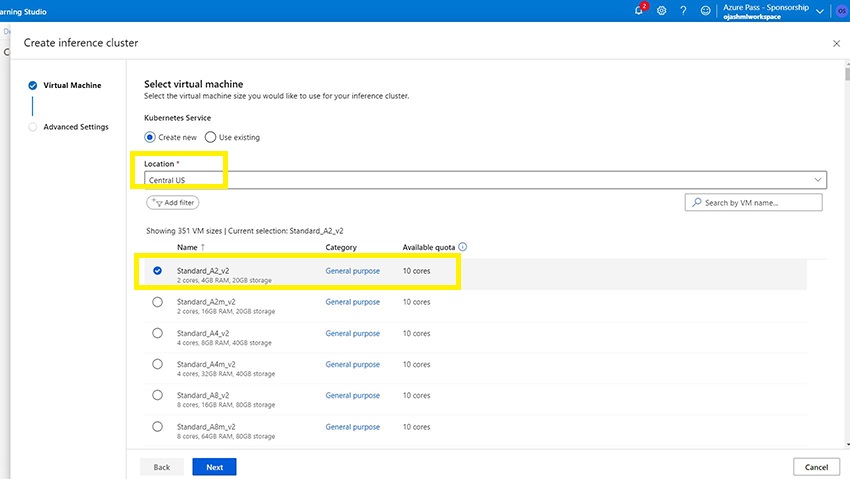This screenshot has height=479, width=850.
Task: Open General purpose link for Standard_A4m_v2
Action: pyautogui.click(x=352, y=365)
